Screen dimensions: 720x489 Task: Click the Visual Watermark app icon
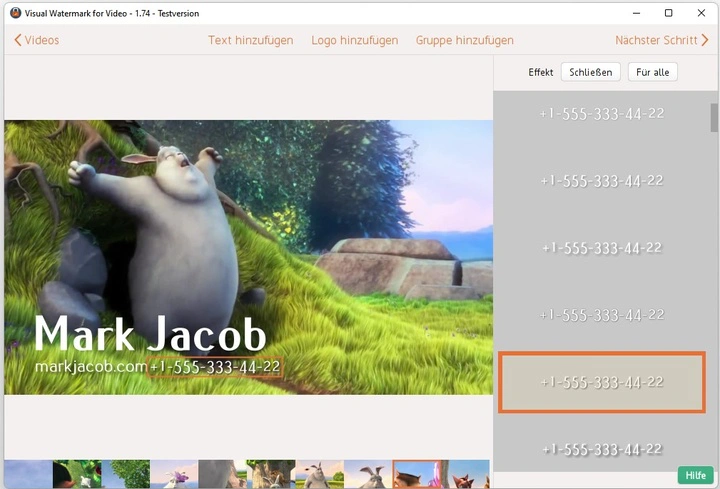coord(16,13)
